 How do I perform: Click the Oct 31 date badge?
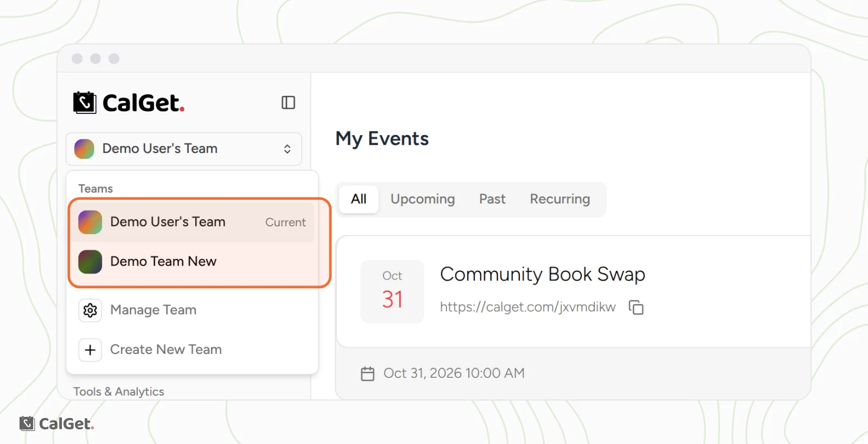(x=392, y=291)
